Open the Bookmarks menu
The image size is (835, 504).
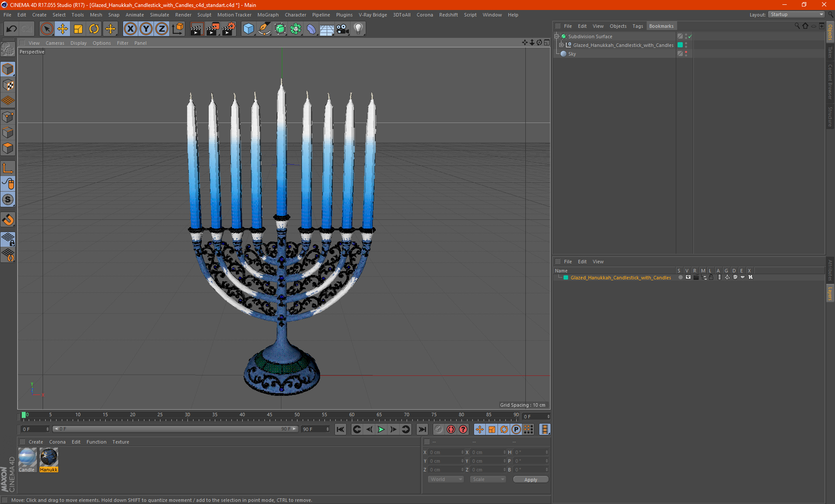click(661, 26)
